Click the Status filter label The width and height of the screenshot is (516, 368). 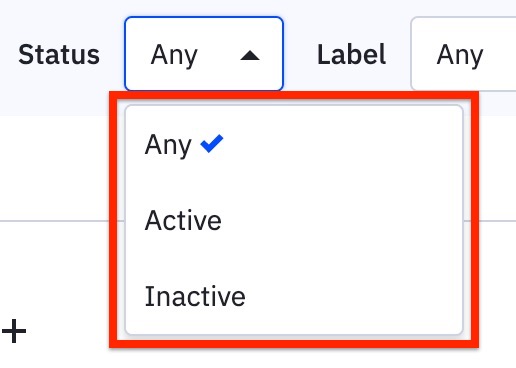point(59,55)
